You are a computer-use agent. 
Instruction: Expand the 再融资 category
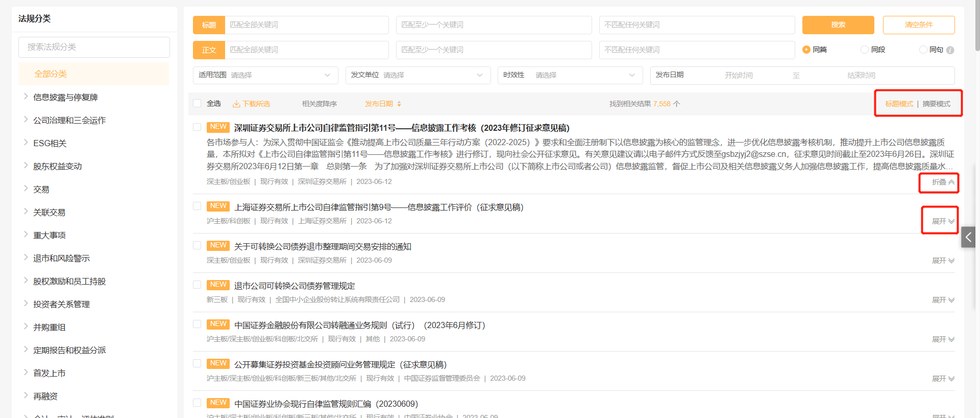(x=26, y=395)
